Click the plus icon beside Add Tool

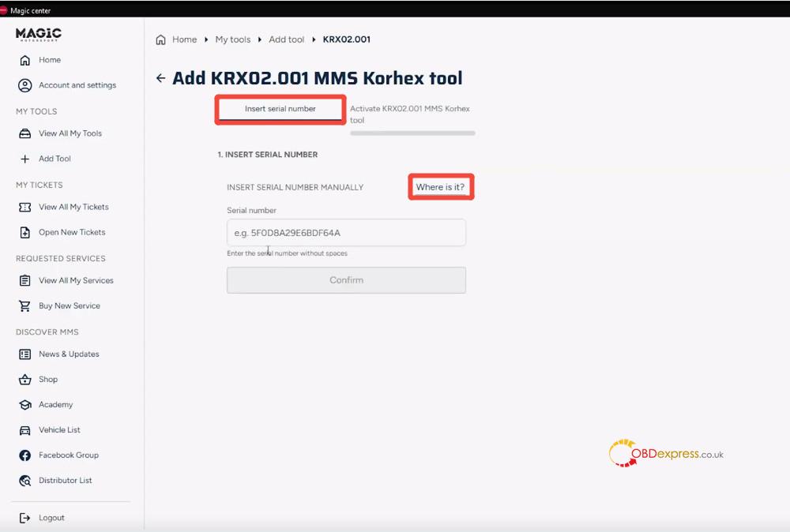point(24,159)
